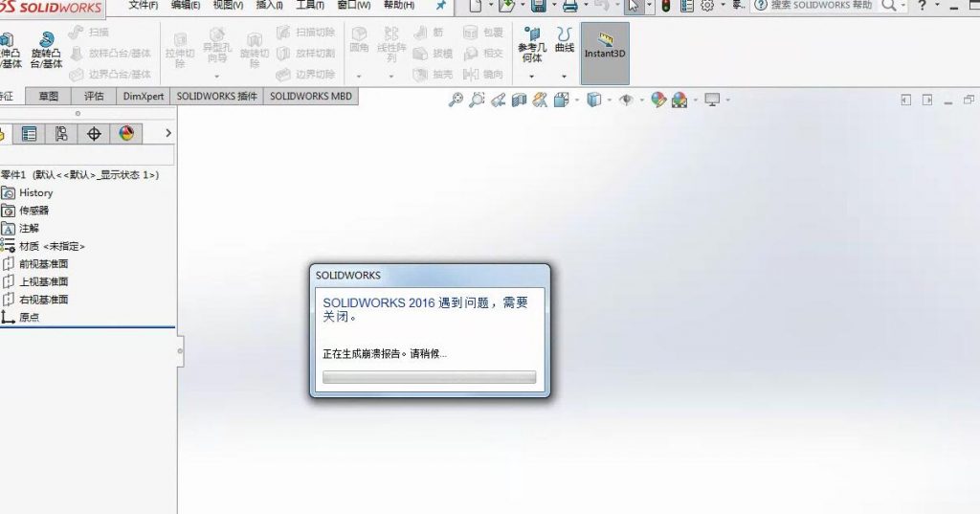980x514 pixels.
Task: Select the Boundary Cut (边界切除) tool
Action: coord(305,75)
